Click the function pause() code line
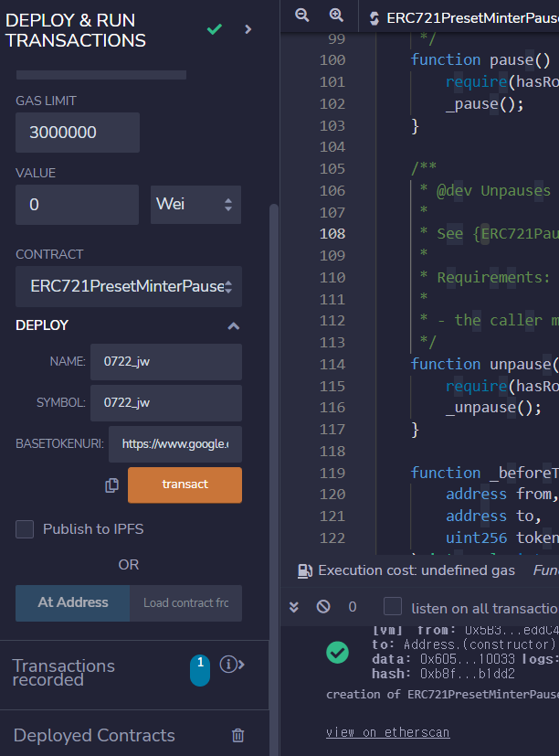The image size is (559, 756). click(480, 59)
